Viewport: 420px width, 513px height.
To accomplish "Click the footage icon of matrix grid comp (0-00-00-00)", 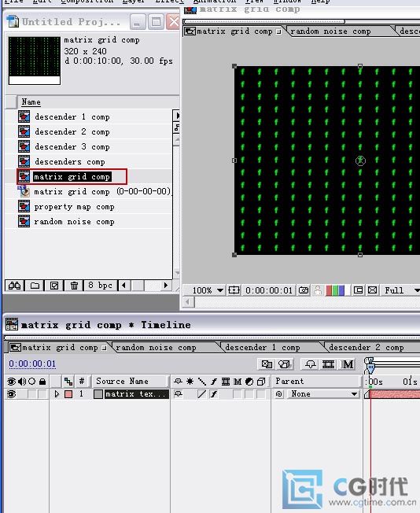I will (24, 191).
